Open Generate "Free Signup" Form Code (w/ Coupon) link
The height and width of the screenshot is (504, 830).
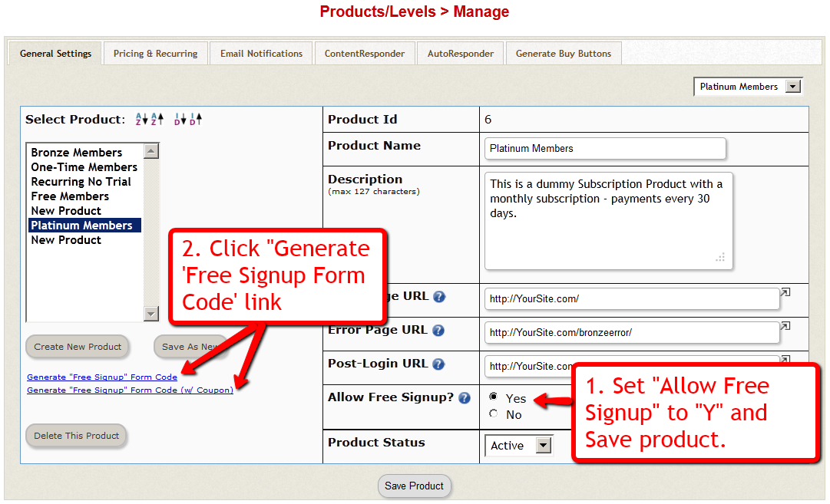(131, 390)
